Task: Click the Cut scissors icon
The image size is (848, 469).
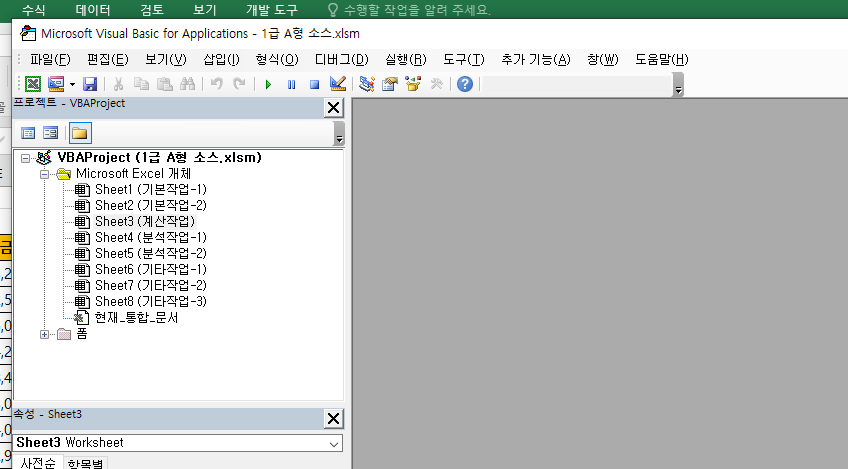Action: (x=118, y=84)
